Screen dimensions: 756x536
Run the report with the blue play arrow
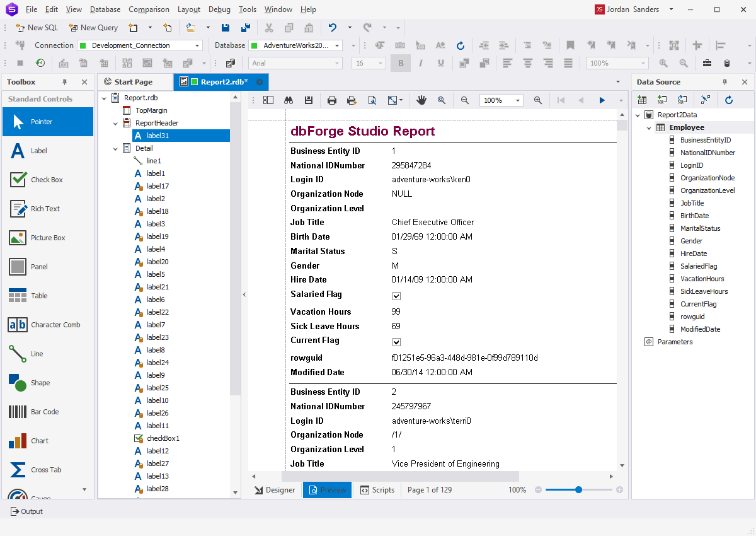click(x=602, y=100)
